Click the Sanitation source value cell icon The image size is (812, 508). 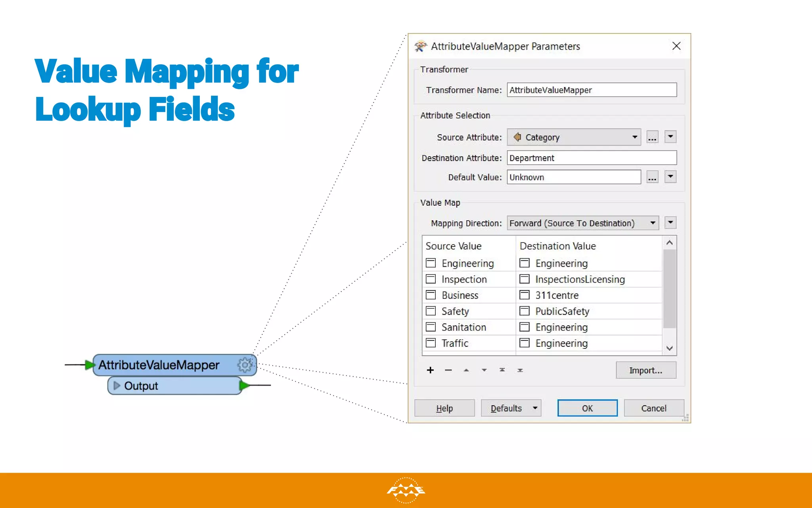coord(431,327)
